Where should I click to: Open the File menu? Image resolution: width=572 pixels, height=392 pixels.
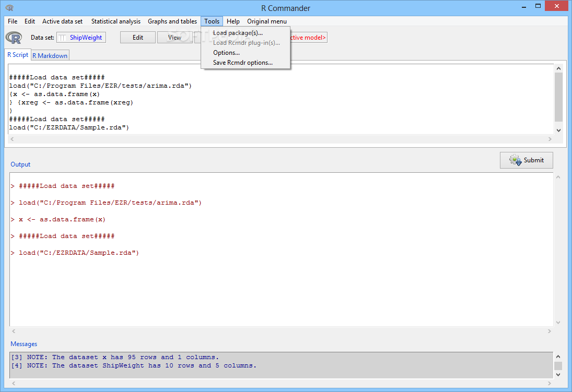13,21
